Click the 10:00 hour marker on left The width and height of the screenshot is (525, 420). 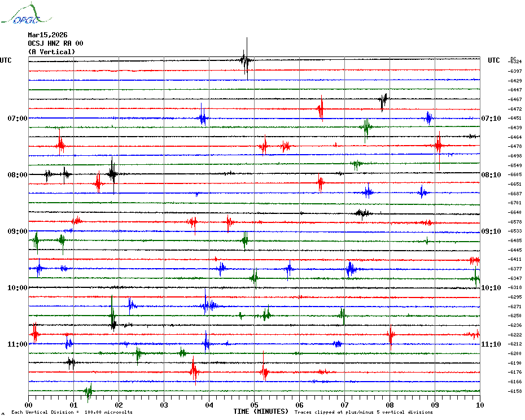17,288
